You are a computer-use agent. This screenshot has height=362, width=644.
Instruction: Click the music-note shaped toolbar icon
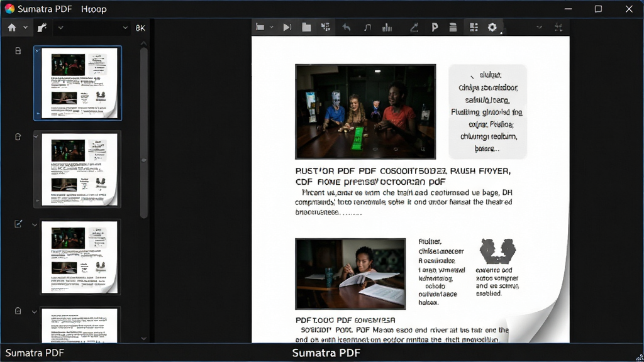click(367, 27)
